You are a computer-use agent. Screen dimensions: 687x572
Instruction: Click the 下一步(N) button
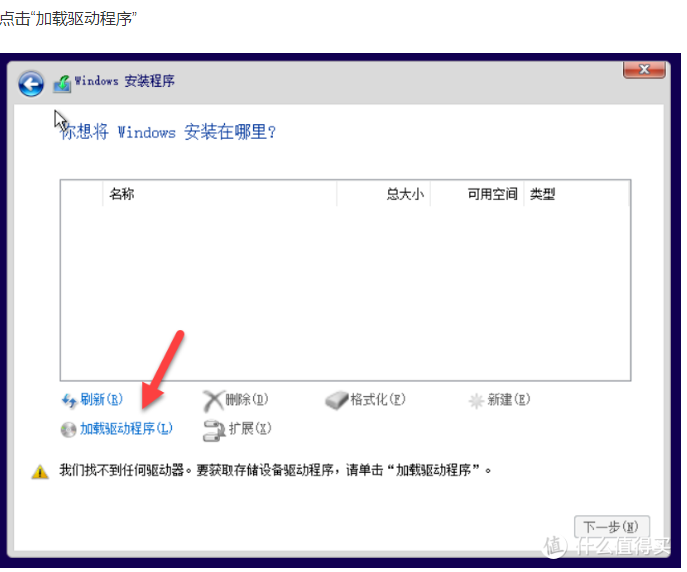tap(612, 526)
